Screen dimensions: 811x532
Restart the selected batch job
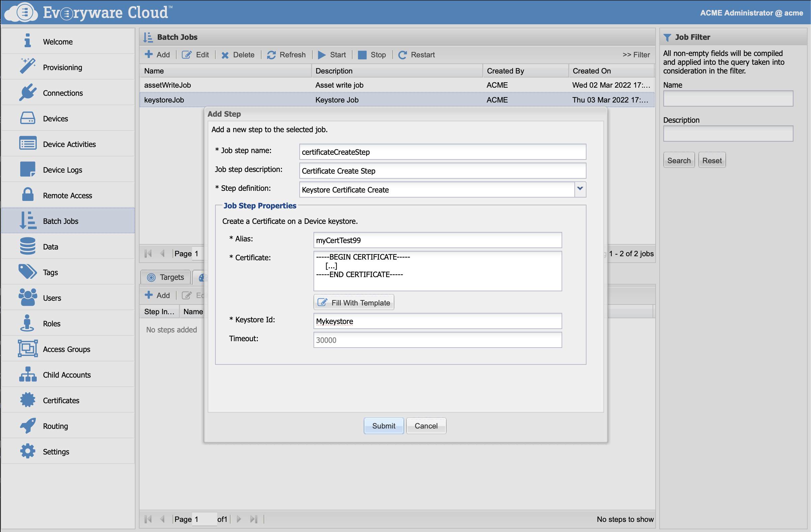click(x=417, y=55)
